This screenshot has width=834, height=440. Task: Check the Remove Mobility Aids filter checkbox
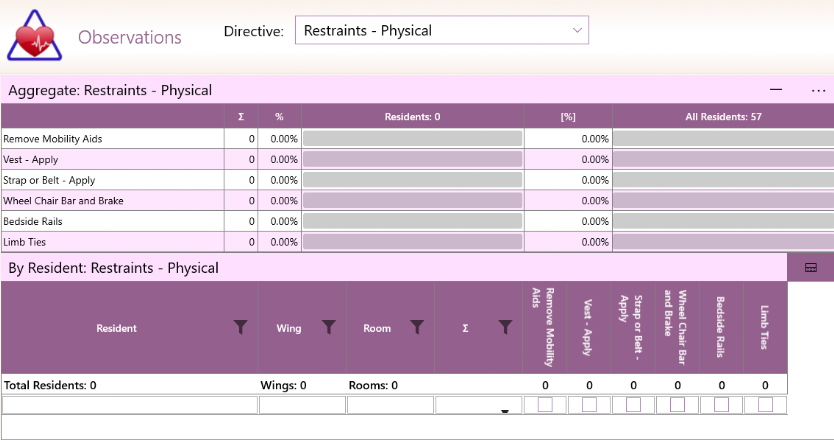tap(545, 405)
